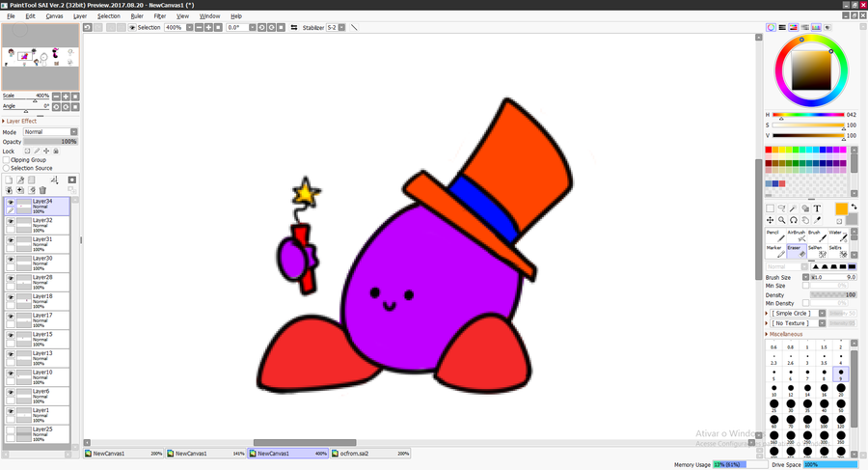Toggle the Min Density checkbox
Image resolution: width=868 pixels, height=470 pixels.
[x=806, y=303]
